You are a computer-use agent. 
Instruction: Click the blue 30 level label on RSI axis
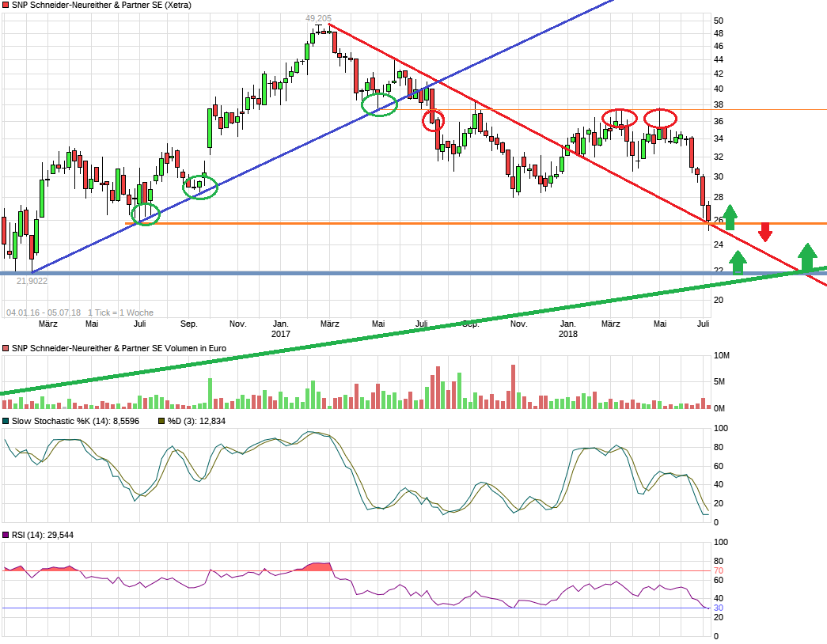tap(719, 608)
